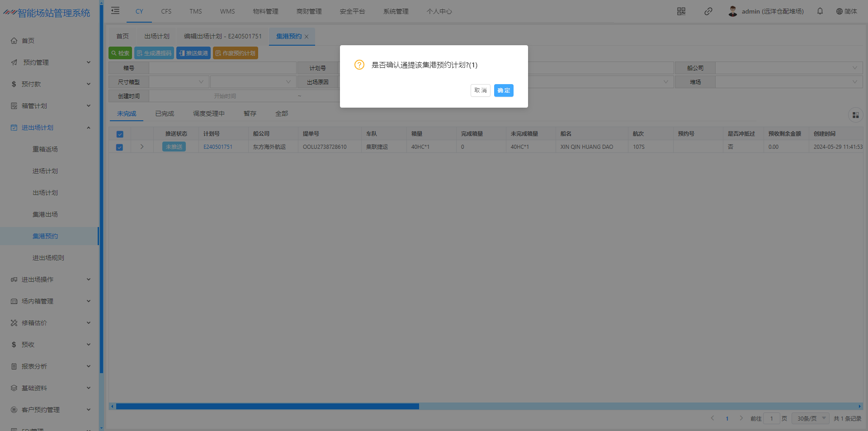Switch to the 已完成 tab
868x431 pixels.
(165, 114)
